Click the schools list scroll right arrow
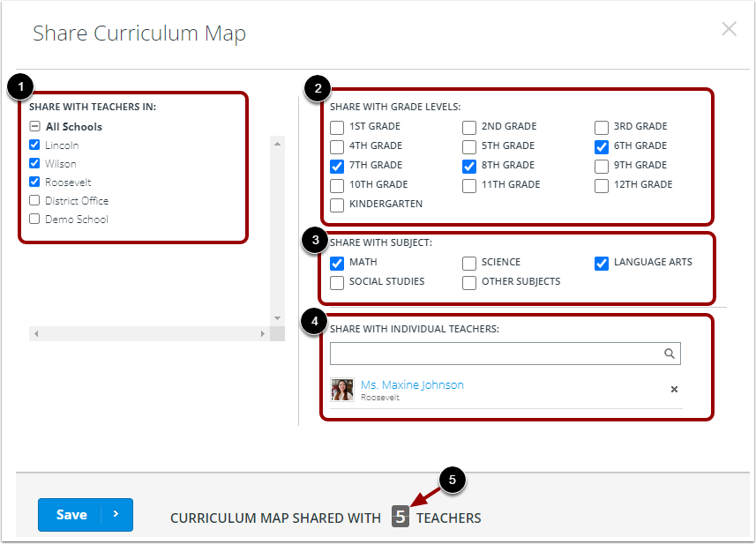 pyautogui.click(x=262, y=333)
